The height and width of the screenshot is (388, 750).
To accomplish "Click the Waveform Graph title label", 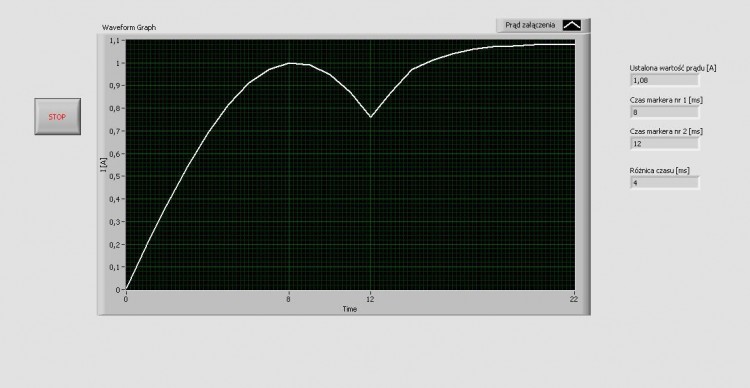I will tap(129, 28).
